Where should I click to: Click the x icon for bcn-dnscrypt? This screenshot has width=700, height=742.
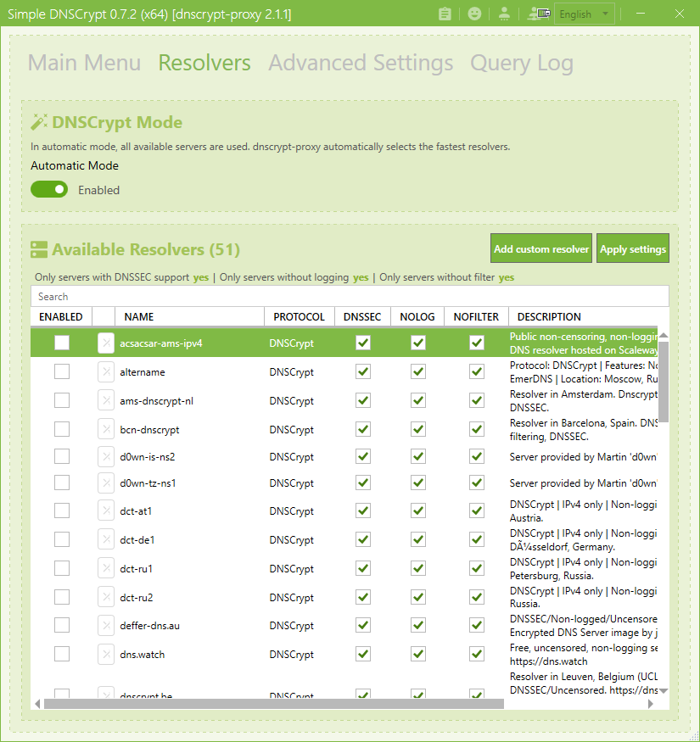pos(106,429)
